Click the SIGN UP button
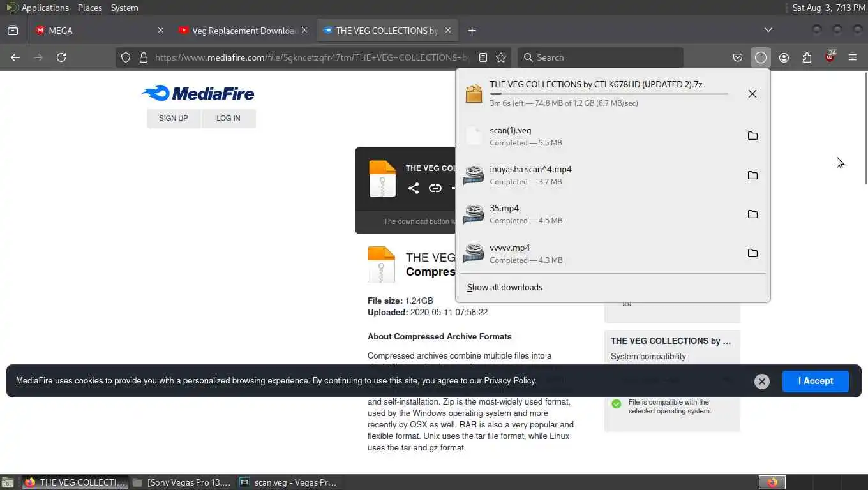Image resolution: width=868 pixels, height=490 pixels. [x=174, y=118]
